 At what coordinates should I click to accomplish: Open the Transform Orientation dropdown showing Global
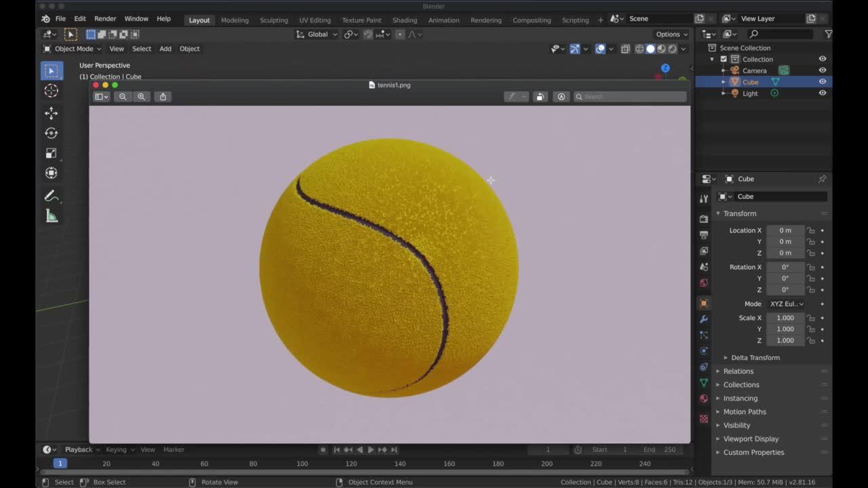[317, 34]
